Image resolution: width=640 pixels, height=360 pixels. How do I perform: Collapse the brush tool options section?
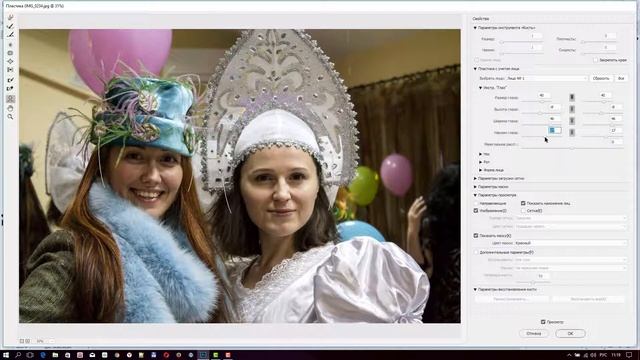click(x=475, y=28)
